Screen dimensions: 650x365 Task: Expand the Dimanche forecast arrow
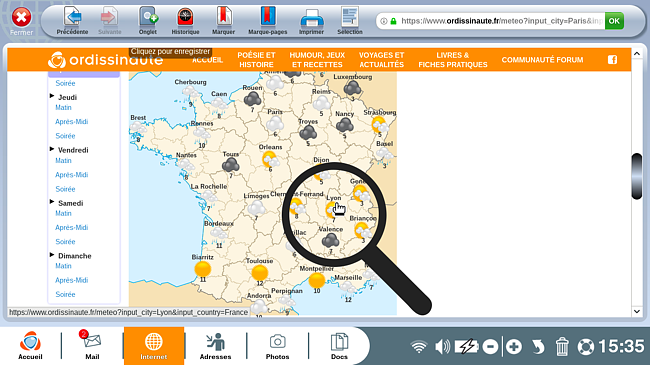click(52, 255)
